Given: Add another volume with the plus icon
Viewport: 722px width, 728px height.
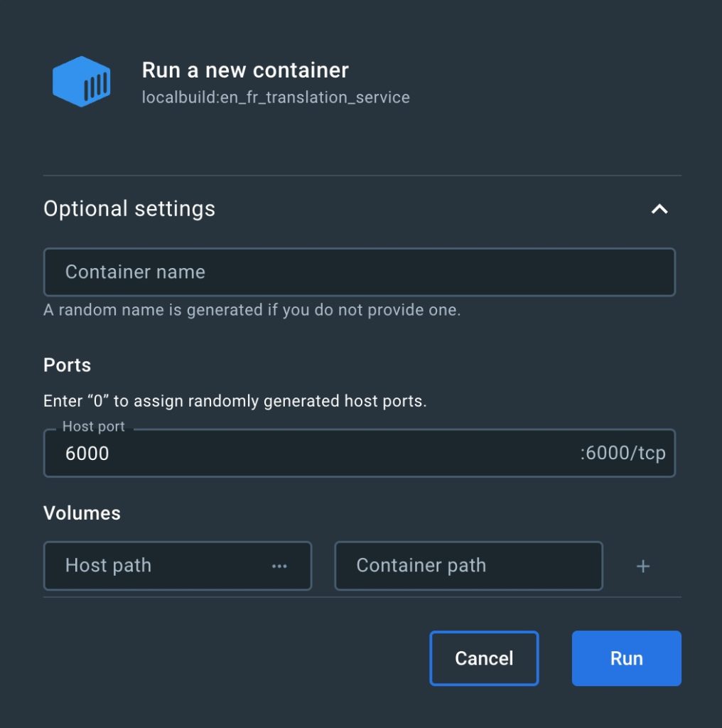Looking at the screenshot, I should point(643,566).
